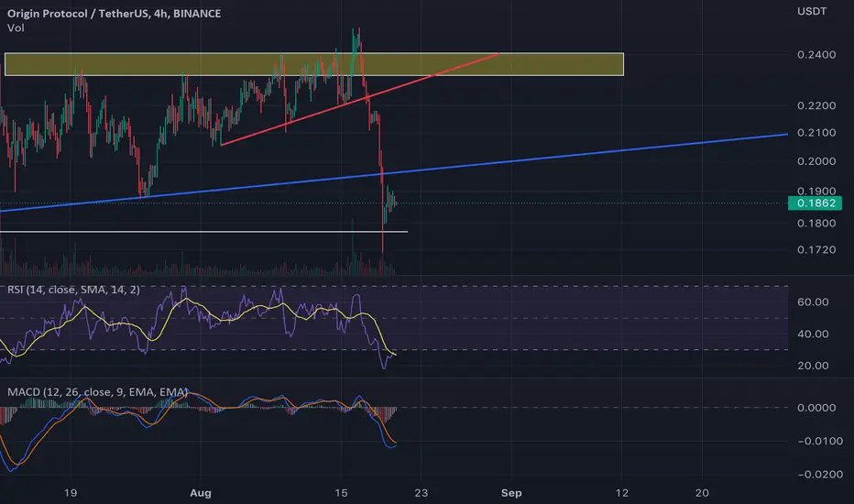The image size is (854, 504).
Task: Select the white horizontal support line
Action: 203,232
